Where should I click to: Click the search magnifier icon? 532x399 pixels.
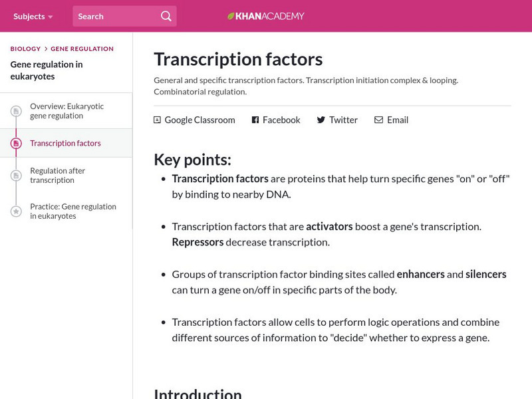[166, 16]
